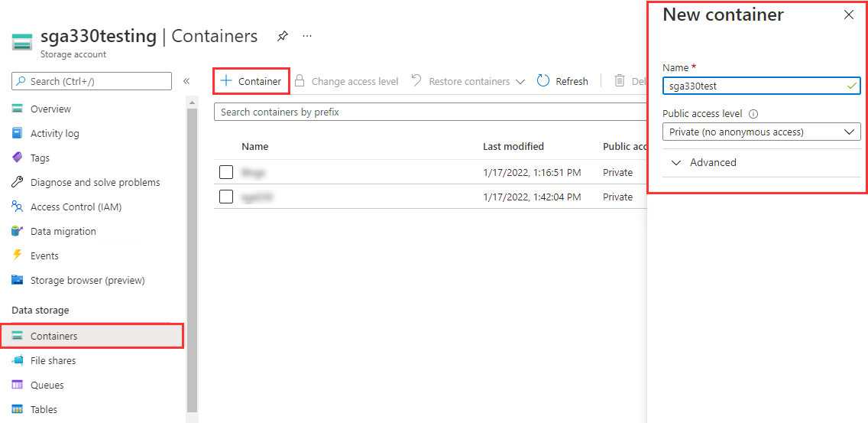
Task: Open the ellipsis more options menu
Action: point(306,36)
